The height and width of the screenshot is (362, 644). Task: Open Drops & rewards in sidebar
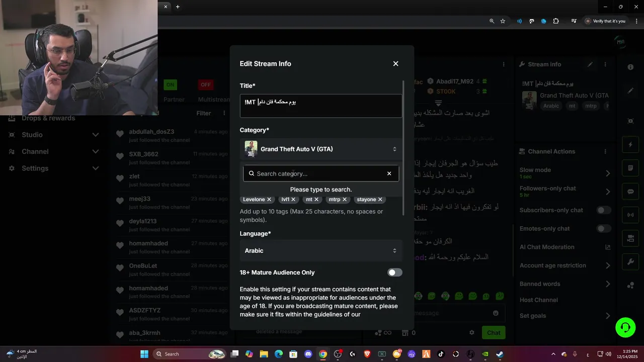[48, 118]
